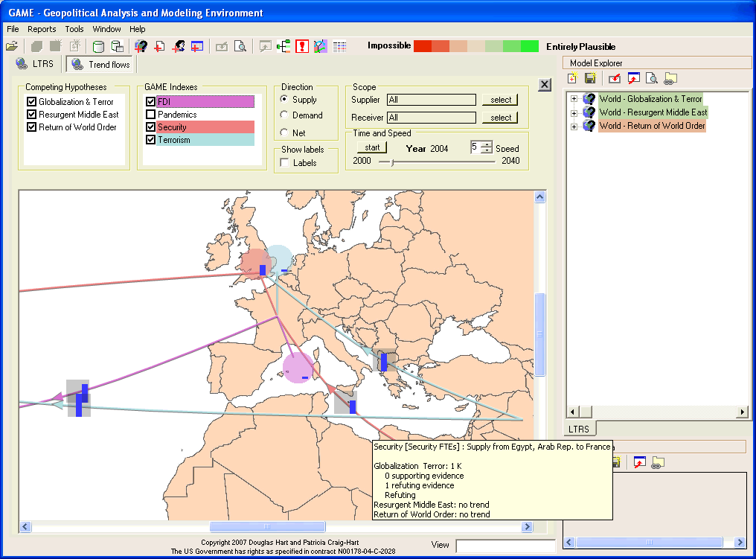The image size is (756, 559).
Task: Click the globe with question mark toolbar icon
Action: (x=141, y=46)
